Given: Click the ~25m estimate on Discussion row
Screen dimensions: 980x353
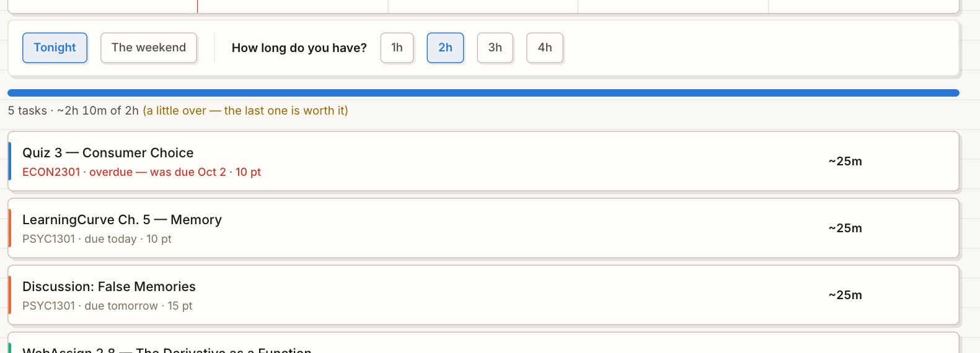Looking at the screenshot, I should click(845, 295).
